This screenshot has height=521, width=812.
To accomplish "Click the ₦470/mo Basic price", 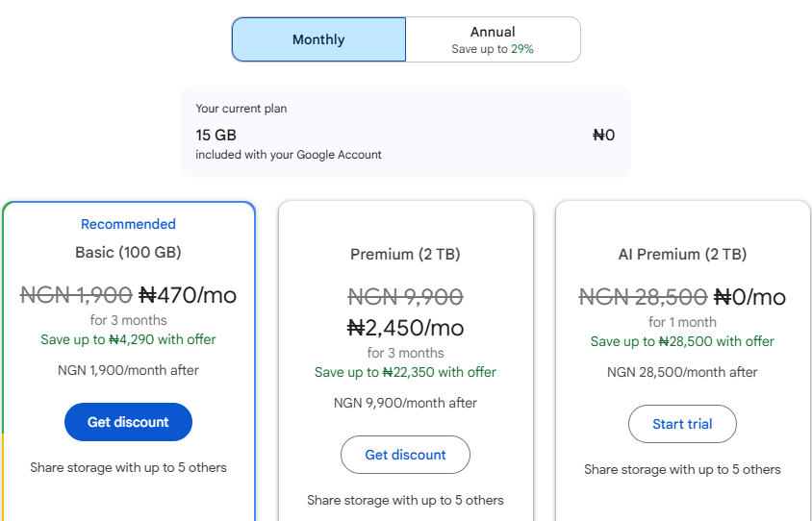I will click(188, 295).
